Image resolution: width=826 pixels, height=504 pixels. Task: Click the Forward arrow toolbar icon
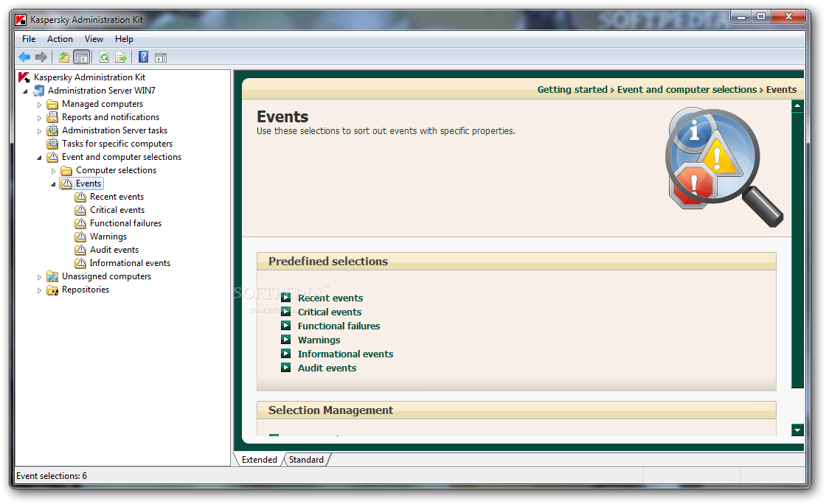click(41, 57)
